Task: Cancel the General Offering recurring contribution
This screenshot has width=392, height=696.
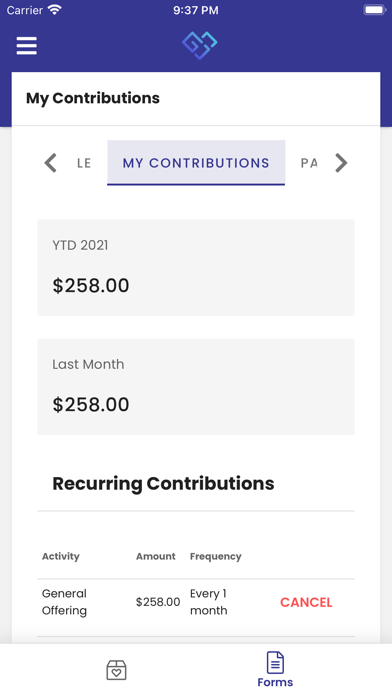Action: (306, 602)
